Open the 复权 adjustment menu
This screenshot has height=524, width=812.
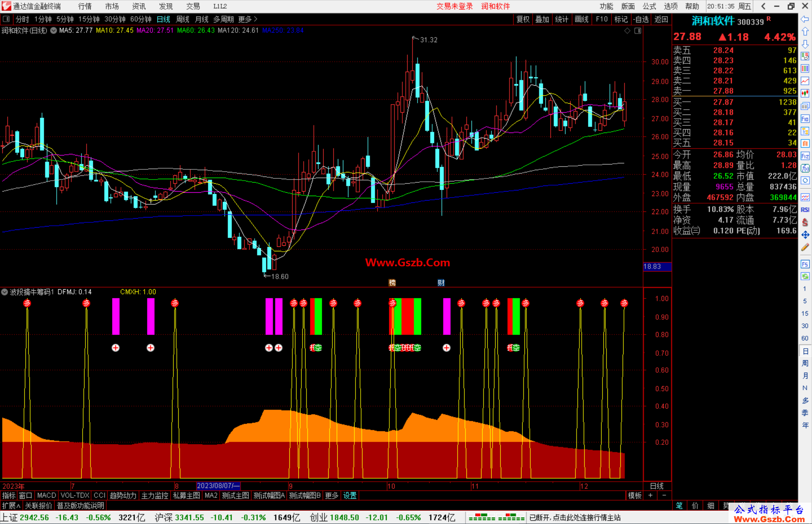523,19
